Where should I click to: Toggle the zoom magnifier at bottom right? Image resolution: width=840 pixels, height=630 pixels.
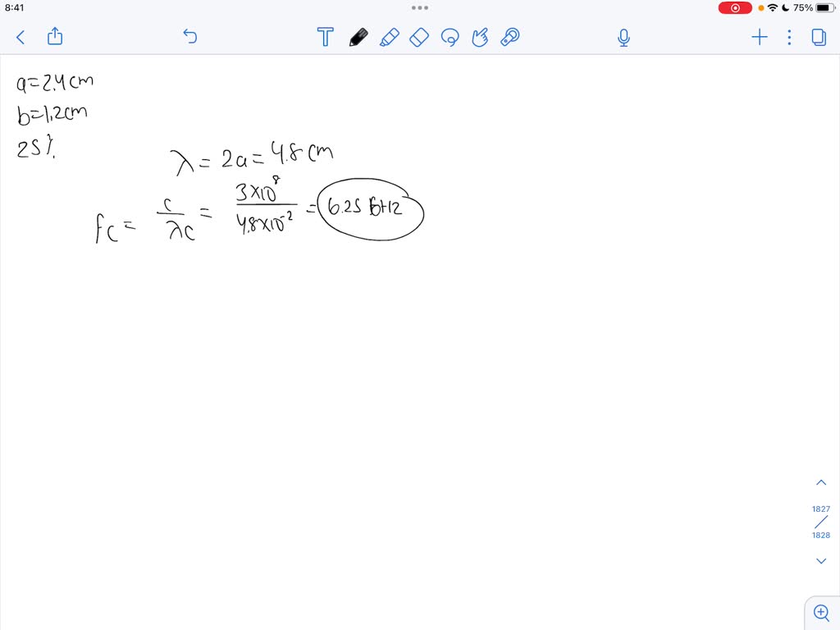tap(821, 612)
